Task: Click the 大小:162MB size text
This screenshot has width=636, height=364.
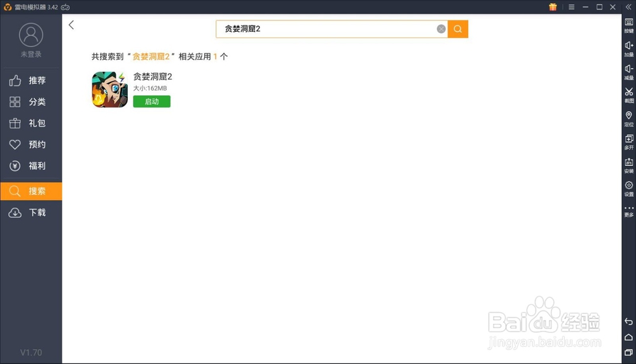Action: click(x=150, y=88)
